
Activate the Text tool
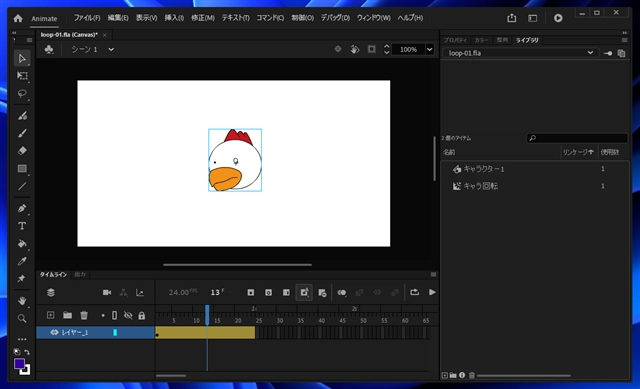tap(22, 226)
